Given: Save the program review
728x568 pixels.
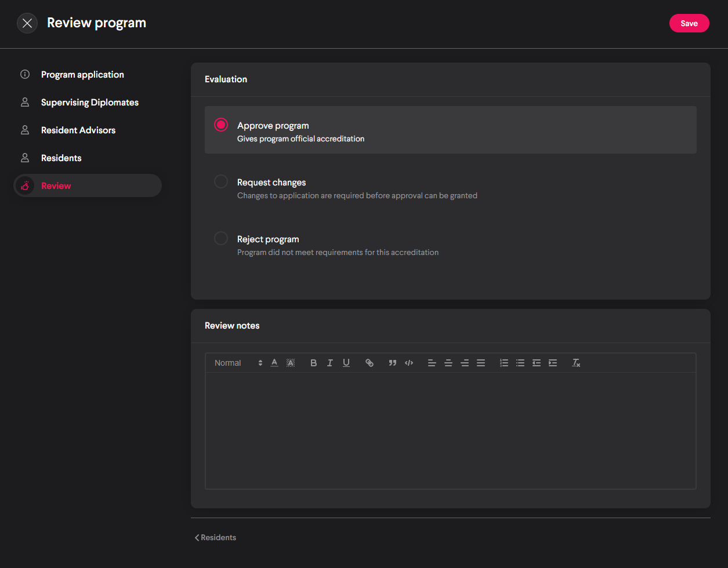Looking at the screenshot, I should pos(689,23).
